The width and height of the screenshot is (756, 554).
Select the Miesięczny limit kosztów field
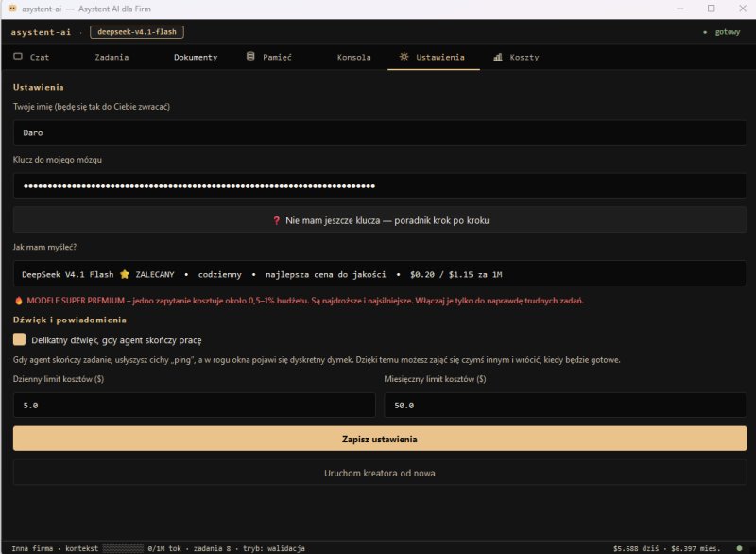pos(565,405)
